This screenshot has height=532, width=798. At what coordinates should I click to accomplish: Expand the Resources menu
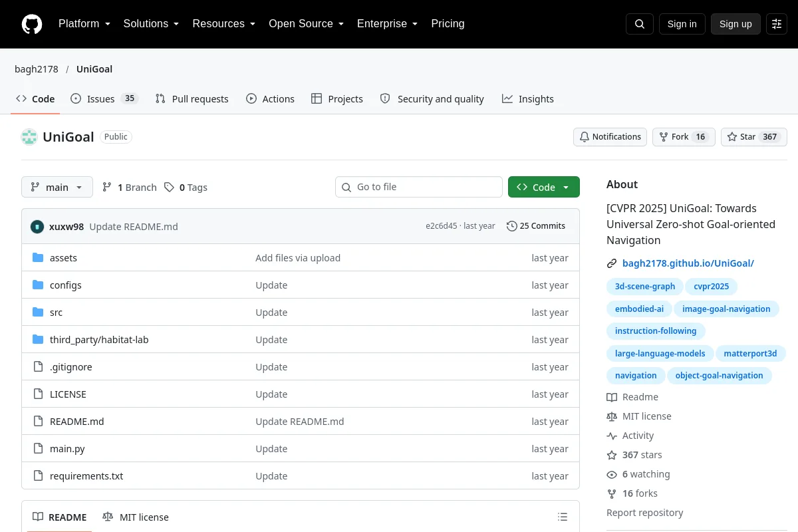pyautogui.click(x=224, y=24)
